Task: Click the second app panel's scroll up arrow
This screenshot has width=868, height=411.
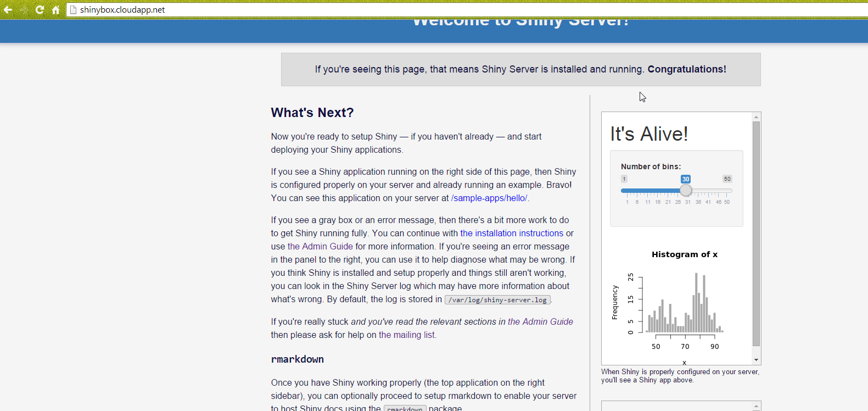Action: pos(756,406)
